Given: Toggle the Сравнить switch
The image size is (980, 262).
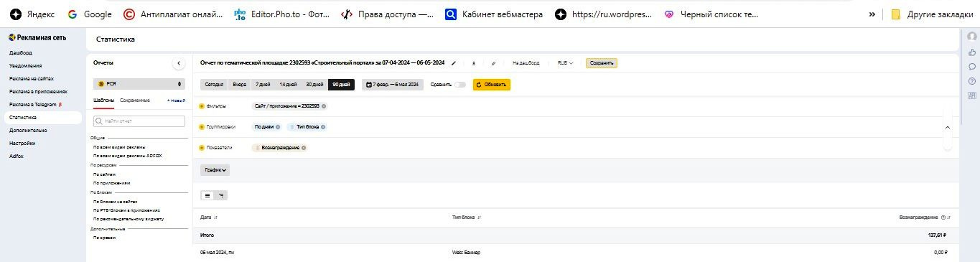Looking at the screenshot, I should click(459, 85).
